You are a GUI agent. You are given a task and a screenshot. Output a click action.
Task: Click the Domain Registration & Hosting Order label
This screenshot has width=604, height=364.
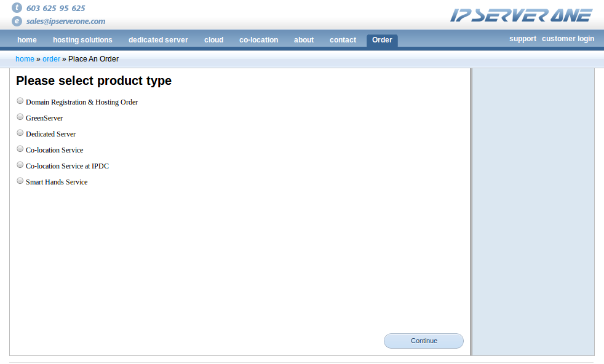[x=82, y=102]
